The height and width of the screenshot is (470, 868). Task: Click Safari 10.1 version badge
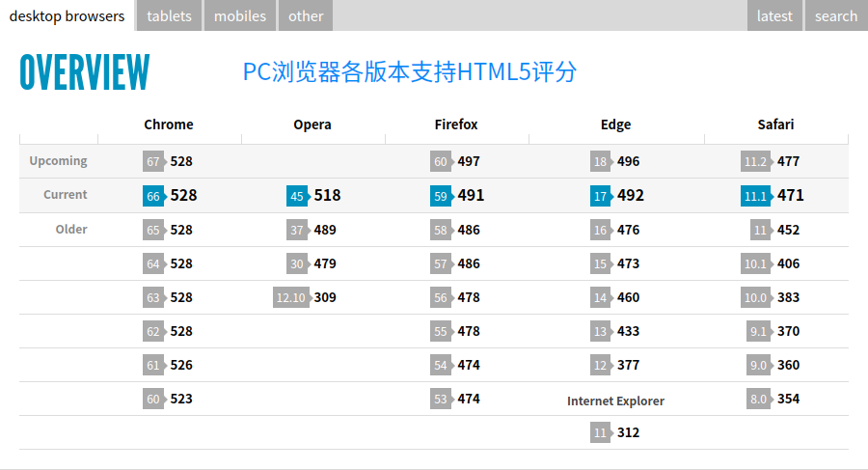[755, 263]
